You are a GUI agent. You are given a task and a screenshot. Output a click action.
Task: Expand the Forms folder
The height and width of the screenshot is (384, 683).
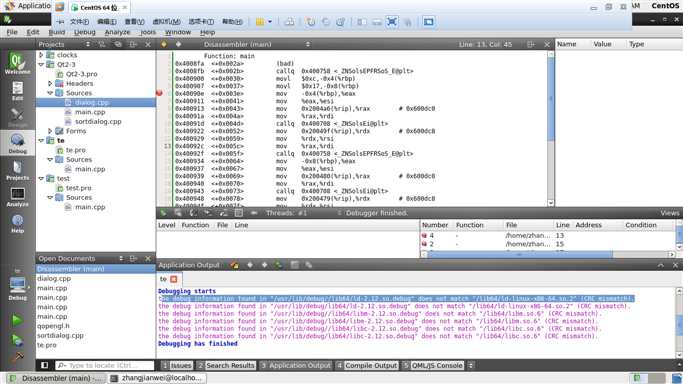coord(50,131)
